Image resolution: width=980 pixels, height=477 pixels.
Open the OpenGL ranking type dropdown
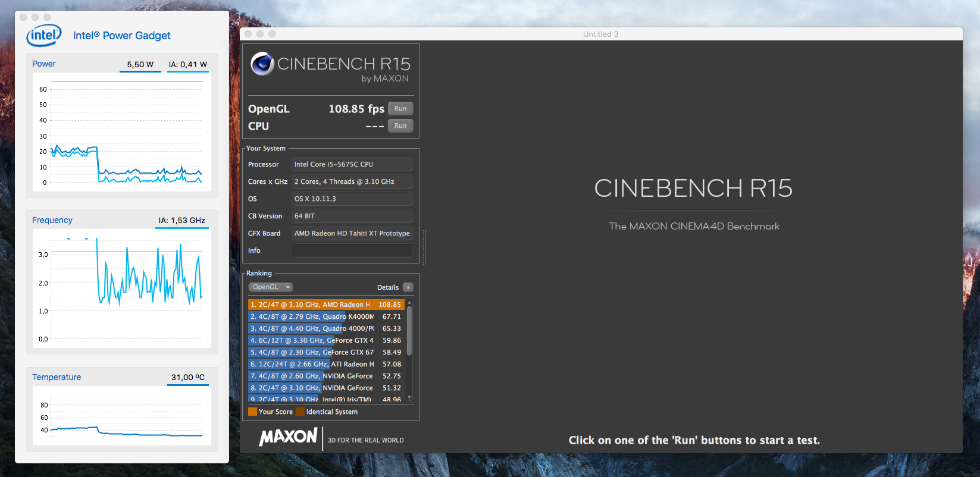click(x=270, y=287)
